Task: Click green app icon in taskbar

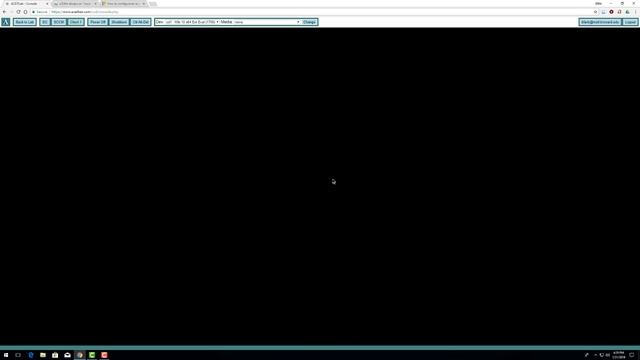Action: pos(92,355)
